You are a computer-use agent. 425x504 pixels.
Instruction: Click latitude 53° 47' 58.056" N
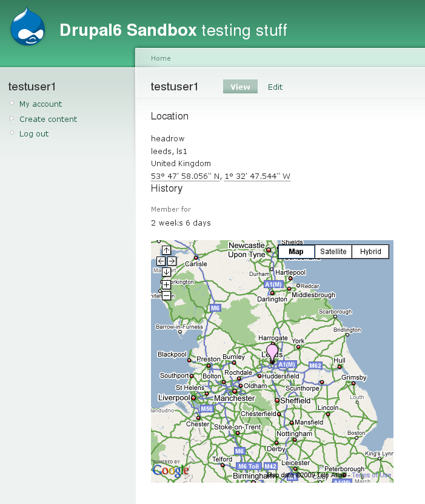pos(186,176)
